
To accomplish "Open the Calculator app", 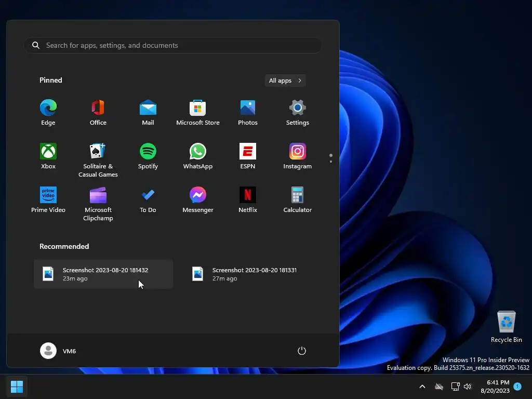I will (298, 200).
